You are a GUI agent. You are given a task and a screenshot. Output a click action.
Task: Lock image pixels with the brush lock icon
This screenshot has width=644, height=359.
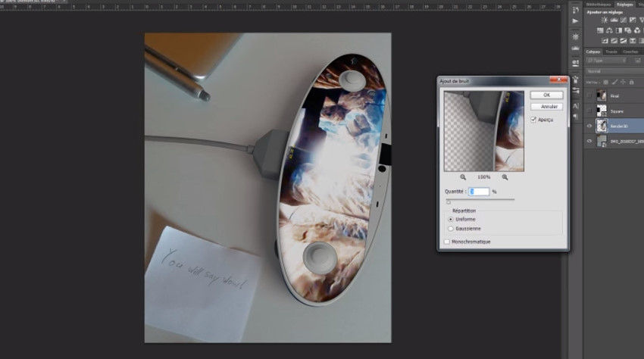[615, 82]
